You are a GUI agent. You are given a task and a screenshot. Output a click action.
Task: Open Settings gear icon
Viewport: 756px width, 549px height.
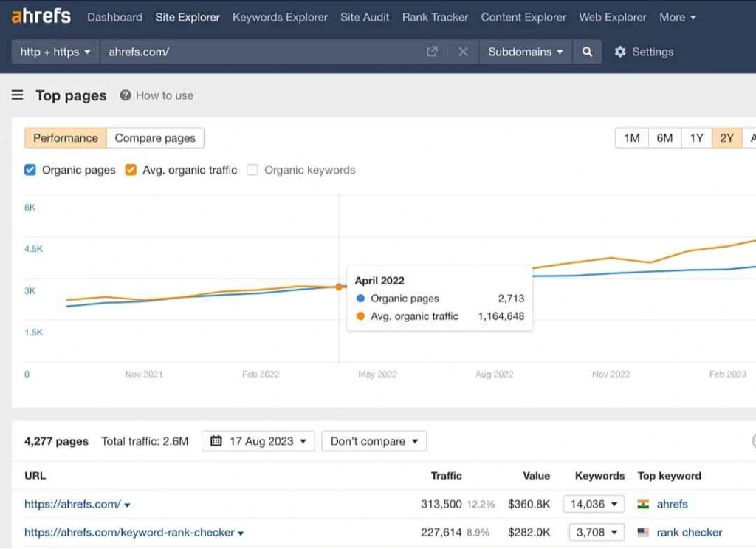[x=620, y=52]
